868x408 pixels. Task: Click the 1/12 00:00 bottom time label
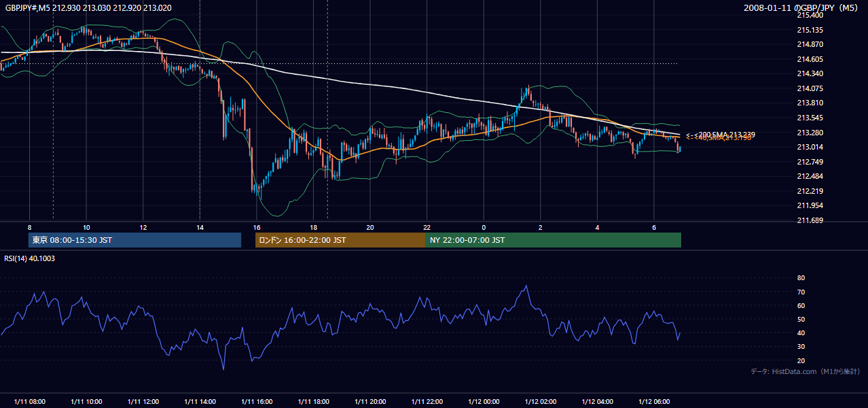point(484,402)
